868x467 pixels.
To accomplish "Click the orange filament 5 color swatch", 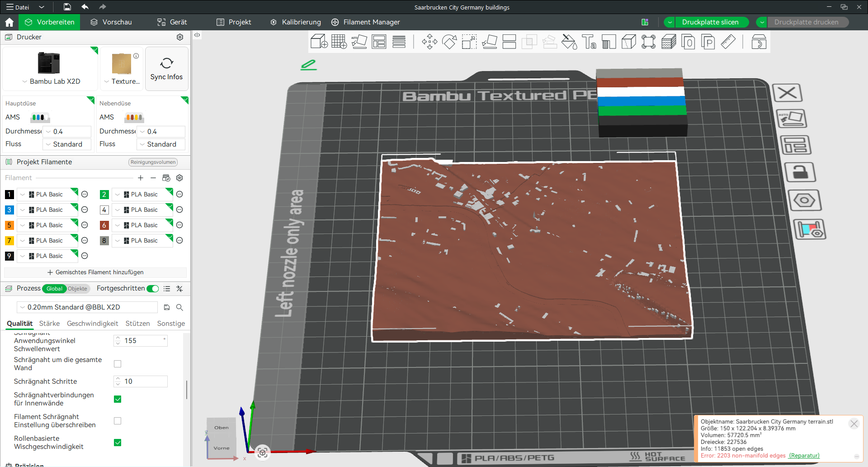I will [9, 225].
